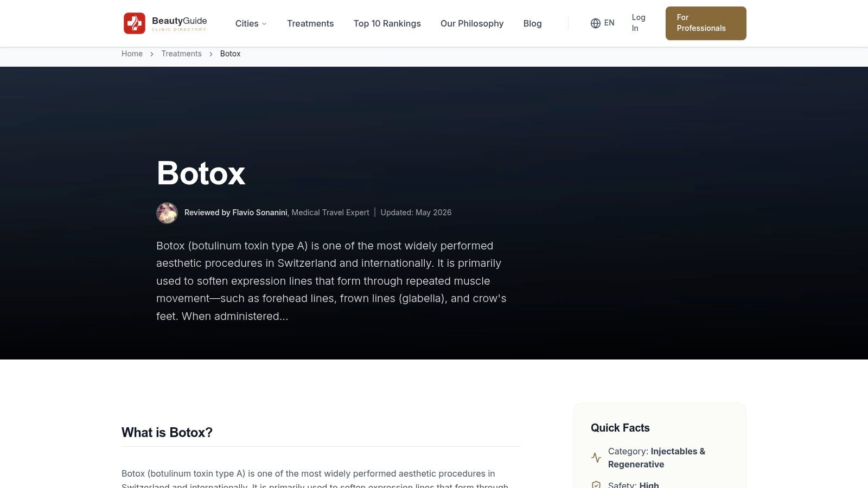Screen dimensions: 868x488
Task: Open the EN language selector
Action: point(603,23)
